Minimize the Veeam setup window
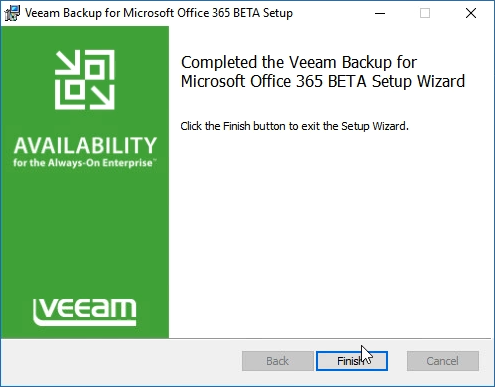Viewport: 495px width, 387px height. [380, 13]
